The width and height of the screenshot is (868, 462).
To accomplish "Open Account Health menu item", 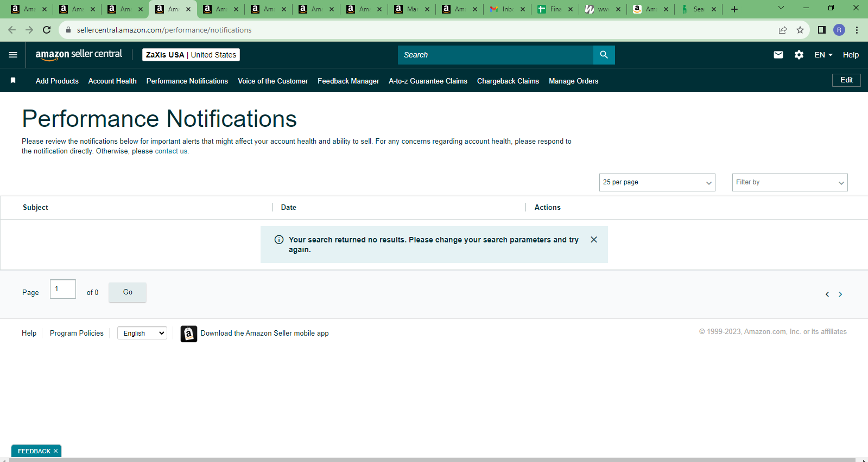I will click(112, 81).
